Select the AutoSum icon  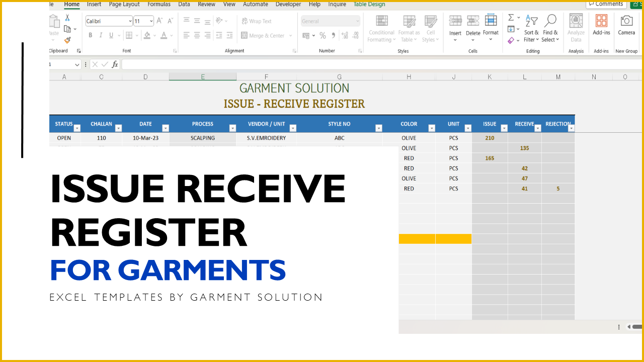(x=510, y=17)
